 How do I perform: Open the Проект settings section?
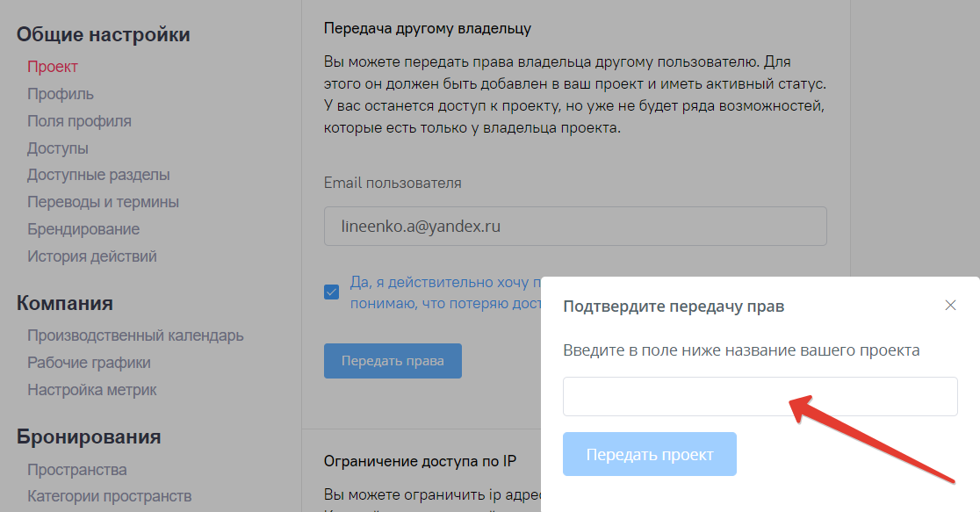pyautogui.click(x=53, y=66)
